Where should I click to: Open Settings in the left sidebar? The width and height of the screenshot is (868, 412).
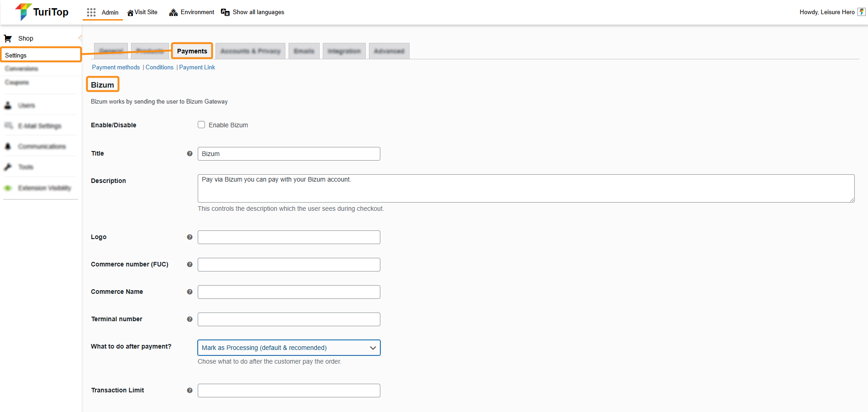pos(16,55)
